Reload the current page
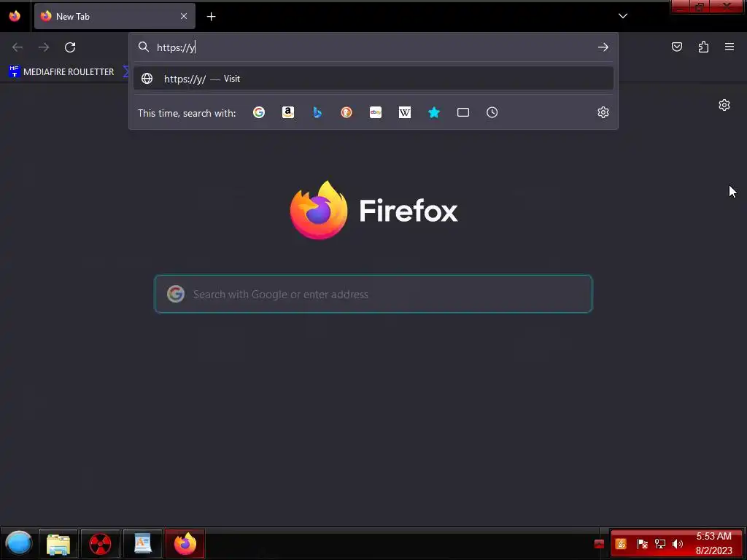This screenshot has height=560, width=747. 70,47
